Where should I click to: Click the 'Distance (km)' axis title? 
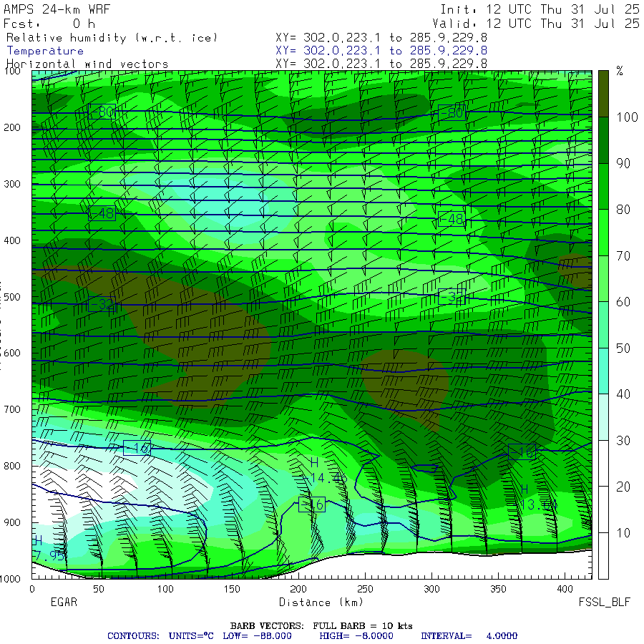321,602
